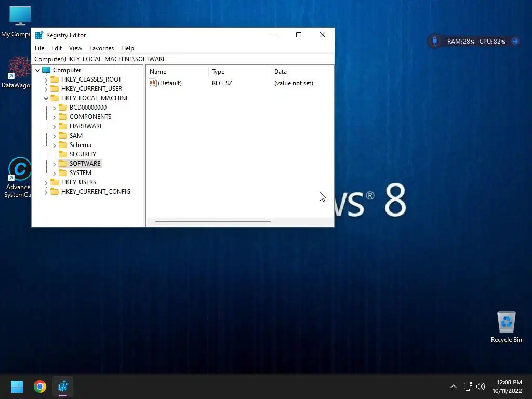Select the HARDWARE key label
This screenshot has width=532, height=399.
86,126
